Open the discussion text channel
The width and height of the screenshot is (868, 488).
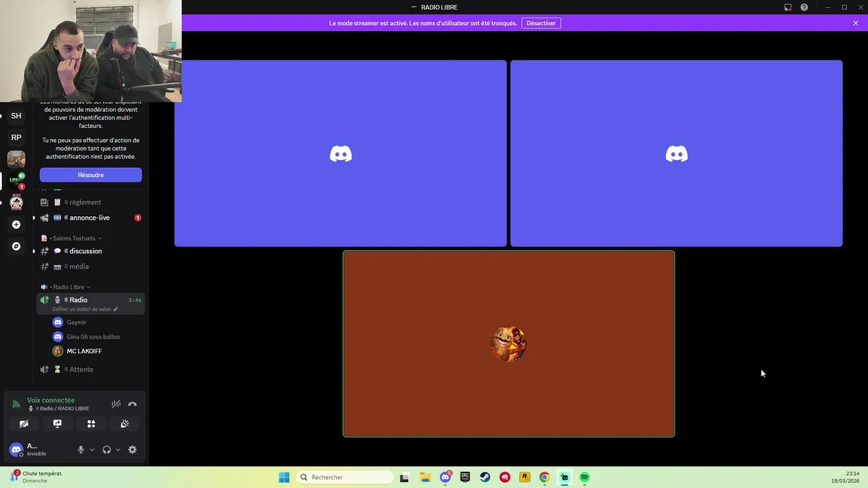(x=90, y=251)
